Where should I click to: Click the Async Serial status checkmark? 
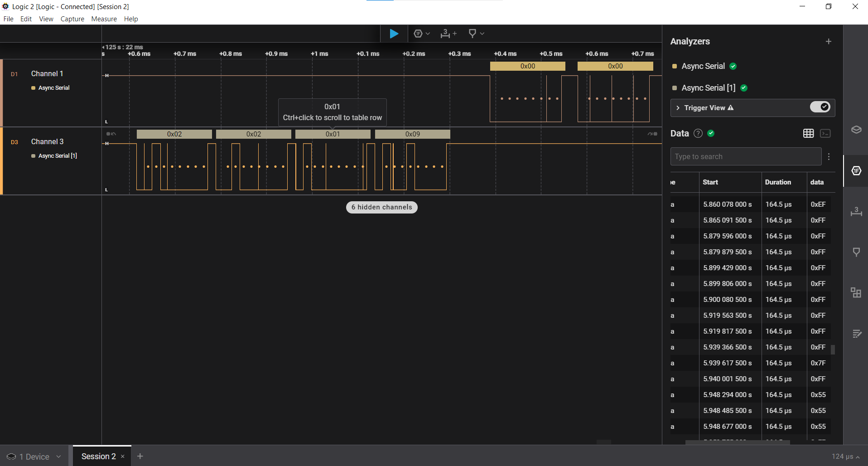click(x=733, y=66)
